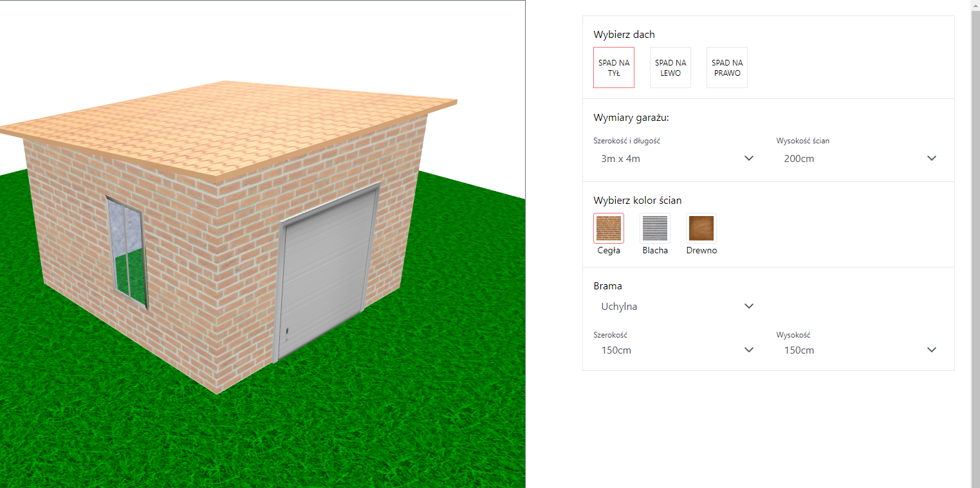Image resolution: width=980 pixels, height=488 pixels.
Task: Click the 'Blacha' label text
Action: (655, 251)
